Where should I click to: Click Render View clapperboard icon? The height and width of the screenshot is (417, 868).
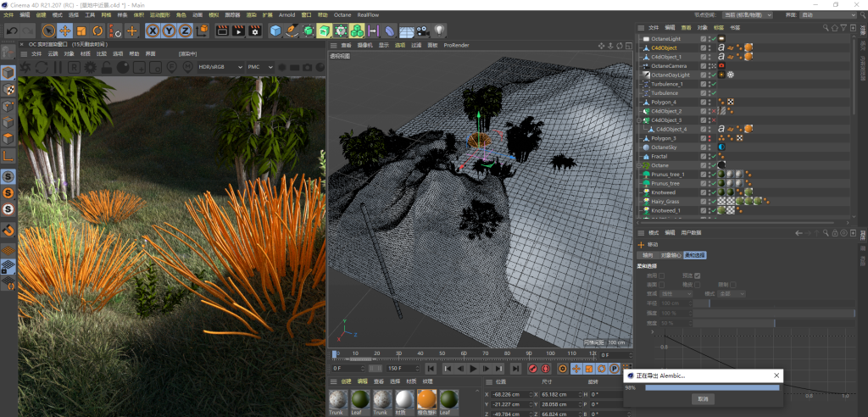point(222,31)
